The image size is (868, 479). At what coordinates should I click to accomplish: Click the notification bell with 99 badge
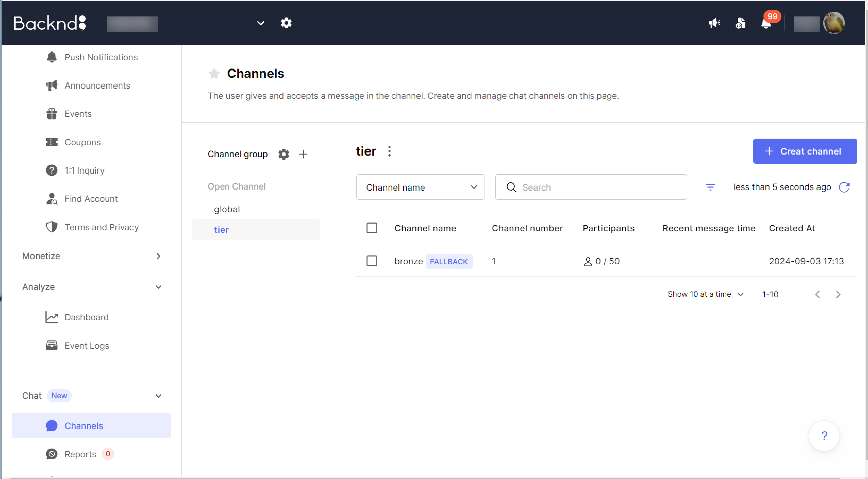(x=766, y=23)
